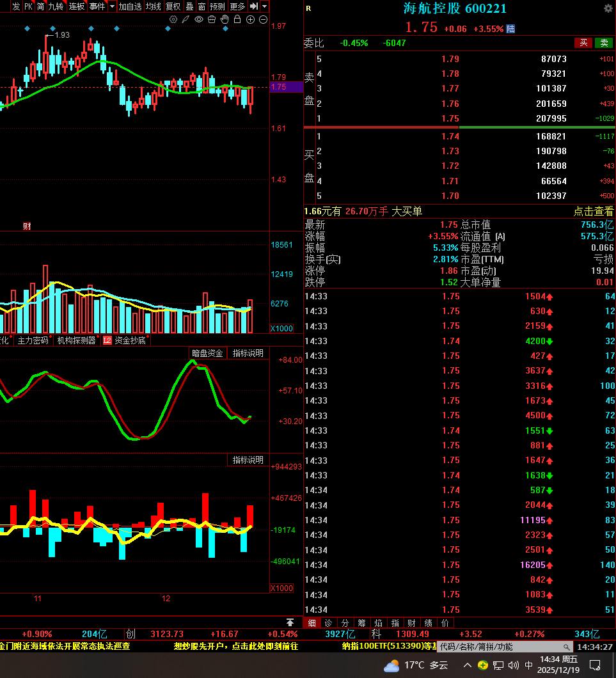Screen dimensions: 616x678
Task: Switch to 资金抄底 indicator tab
Action: pos(130,340)
